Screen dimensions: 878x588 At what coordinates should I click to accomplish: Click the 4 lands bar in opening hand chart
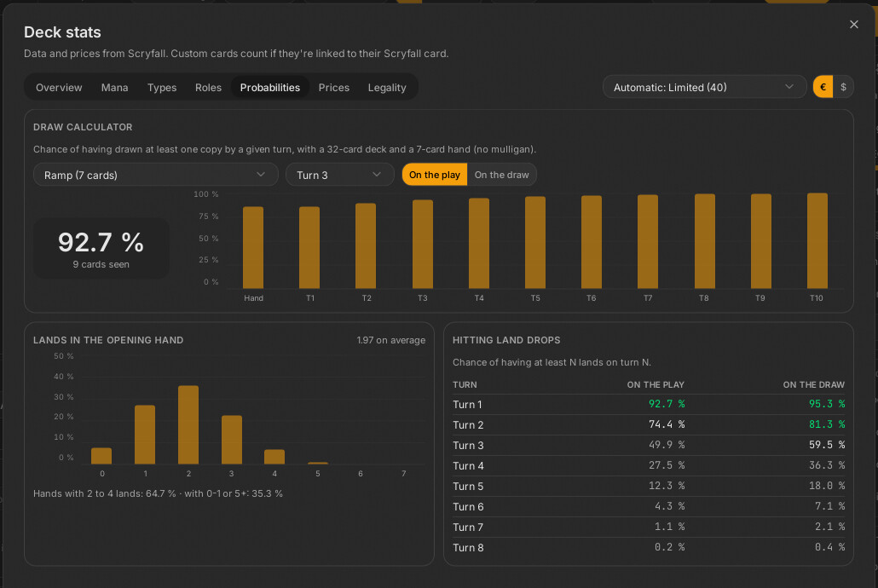tap(274, 457)
